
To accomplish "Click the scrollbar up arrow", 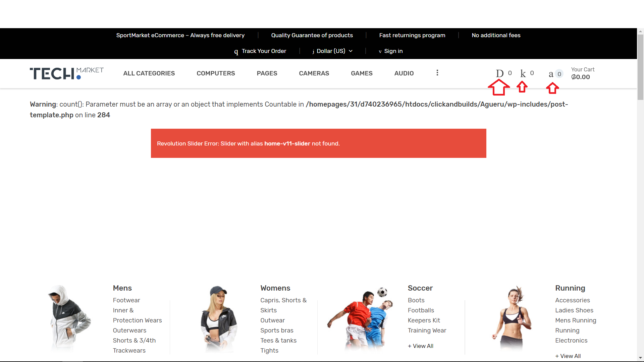I will click(x=640, y=31).
